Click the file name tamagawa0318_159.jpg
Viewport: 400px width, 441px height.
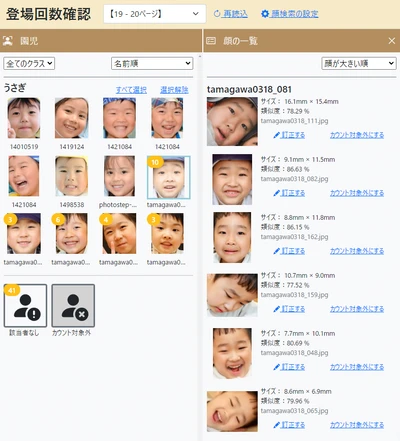[x=294, y=295]
